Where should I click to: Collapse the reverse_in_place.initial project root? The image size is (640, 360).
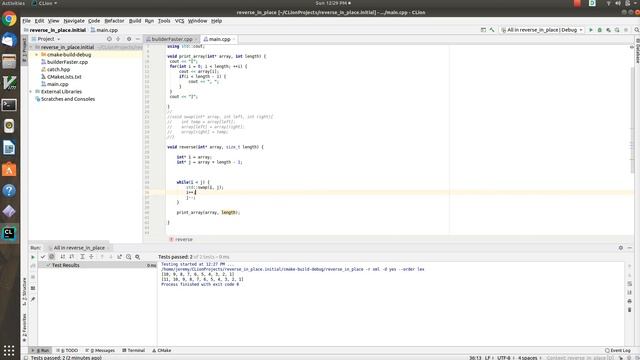tap(31, 47)
